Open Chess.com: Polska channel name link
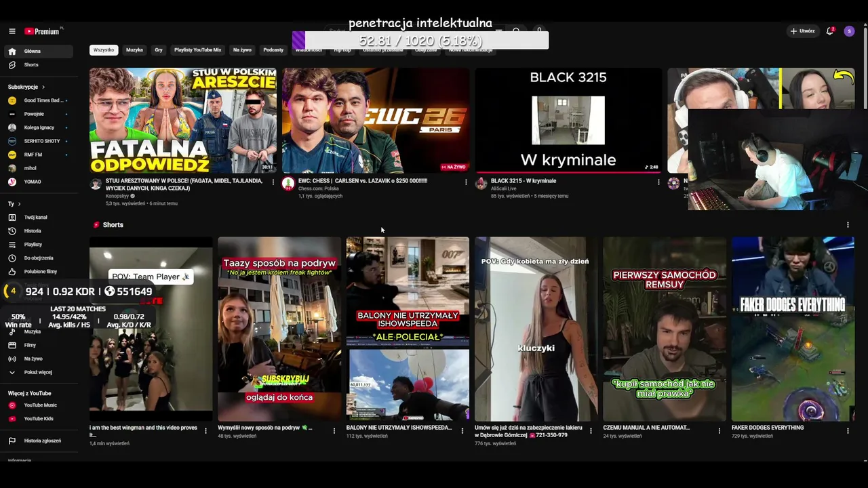 click(x=319, y=188)
